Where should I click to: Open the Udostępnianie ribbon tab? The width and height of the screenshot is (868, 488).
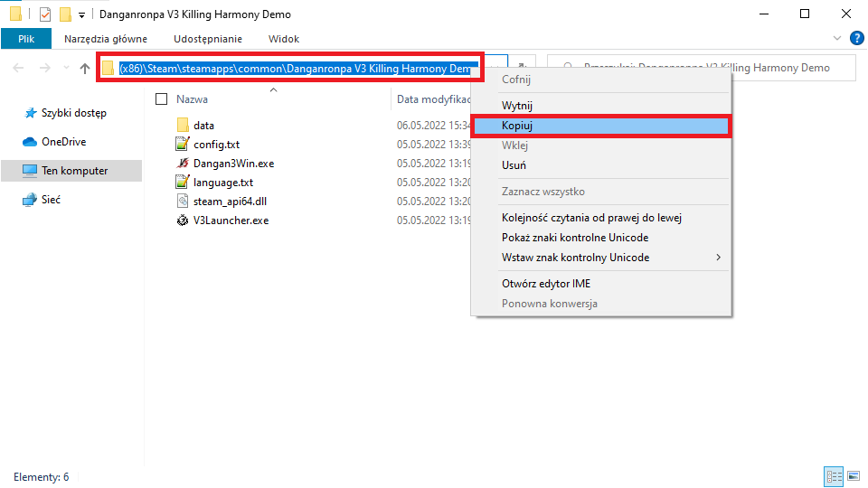208,39
